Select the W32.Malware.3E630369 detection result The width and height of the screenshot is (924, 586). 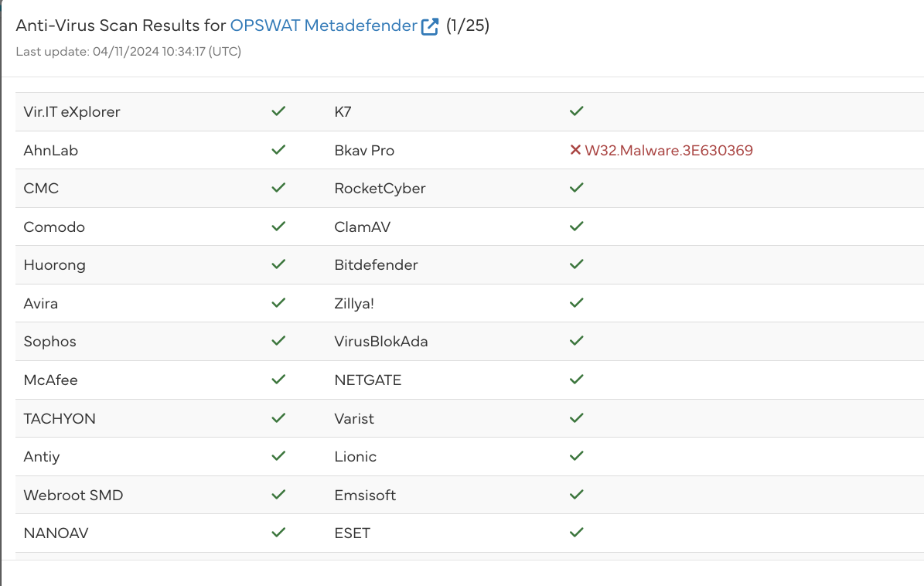tap(669, 150)
